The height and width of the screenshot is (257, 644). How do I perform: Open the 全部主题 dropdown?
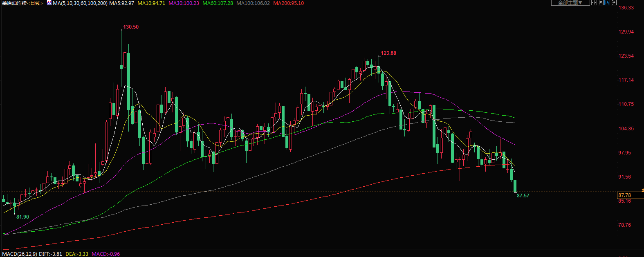[x=570, y=3]
